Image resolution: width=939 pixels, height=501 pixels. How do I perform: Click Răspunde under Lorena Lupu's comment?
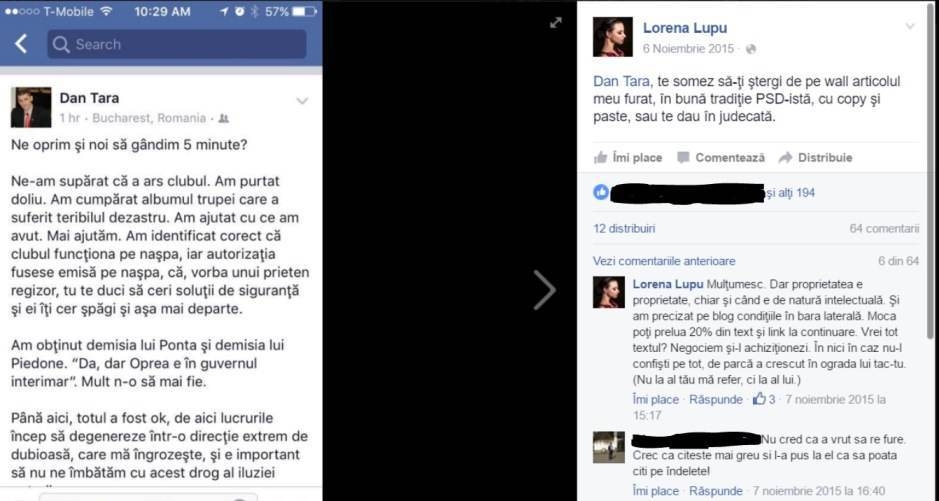[x=716, y=399]
